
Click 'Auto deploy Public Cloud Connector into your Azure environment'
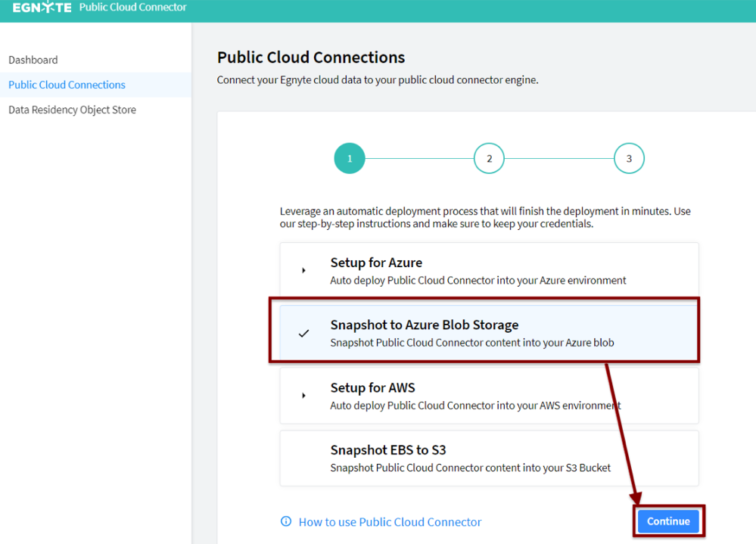tap(478, 281)
